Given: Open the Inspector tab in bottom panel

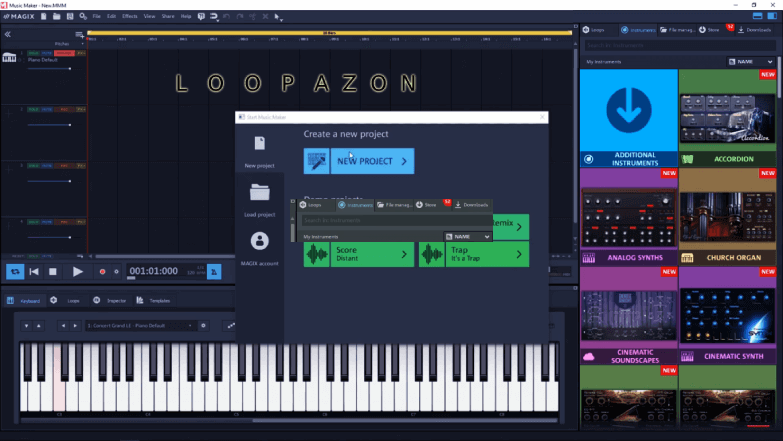Looking at the screenshot, I should pyautogui.click(x=110, y=301).
